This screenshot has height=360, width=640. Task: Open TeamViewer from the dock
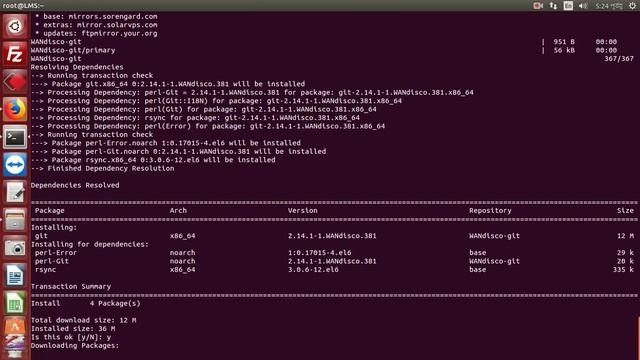click(15, 164)
